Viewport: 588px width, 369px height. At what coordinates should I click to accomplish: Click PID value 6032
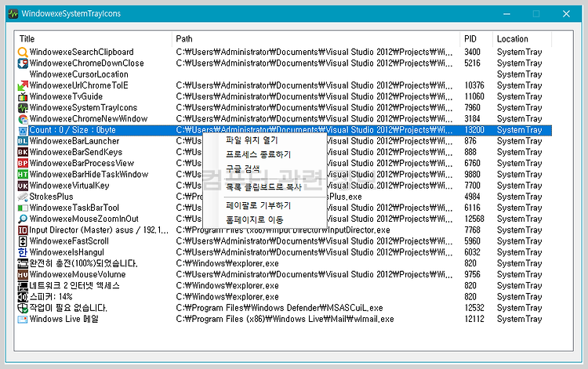472,252
